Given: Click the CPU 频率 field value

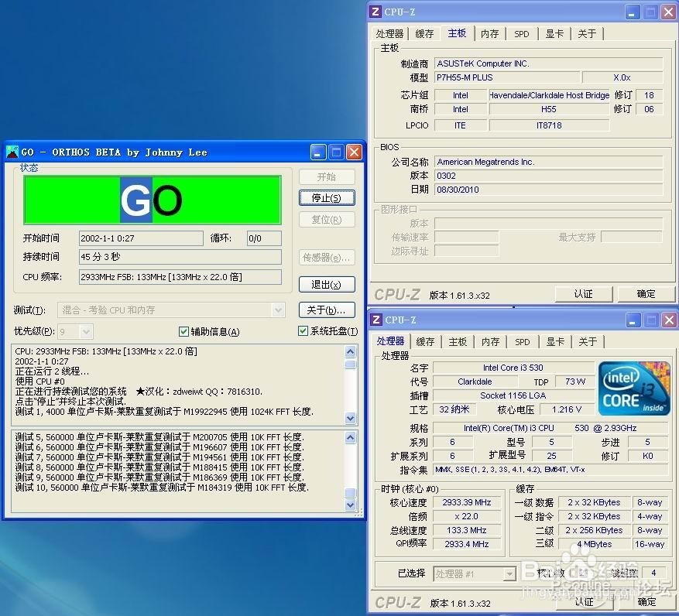Looking at the screenshot, I should point(180,277).
